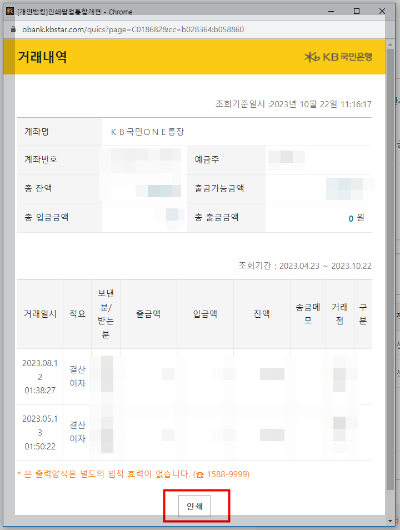Click the lock icon in address bar
The image size is (400, 530).
tap(13, 29)
